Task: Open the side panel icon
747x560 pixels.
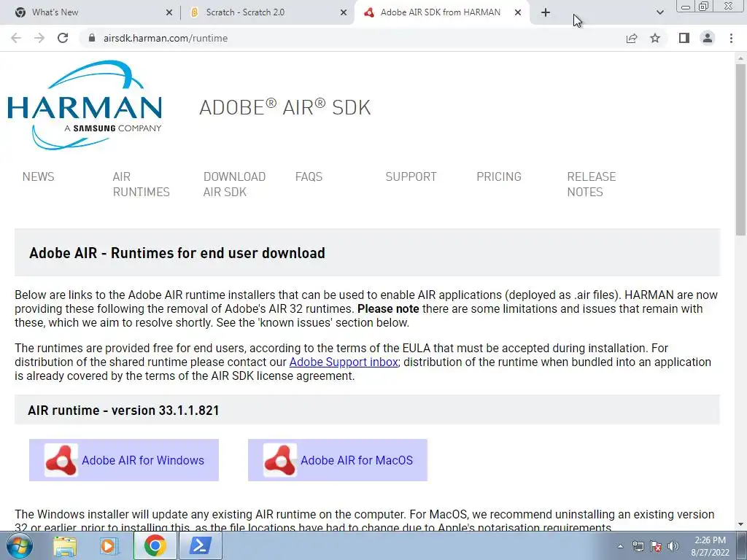Action: tap(684, 38)
